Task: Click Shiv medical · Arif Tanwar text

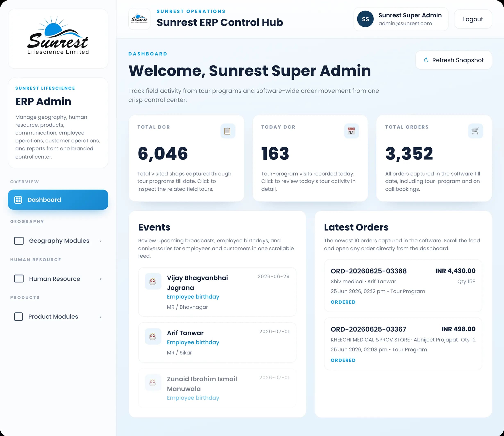Action: click(363, 281)
